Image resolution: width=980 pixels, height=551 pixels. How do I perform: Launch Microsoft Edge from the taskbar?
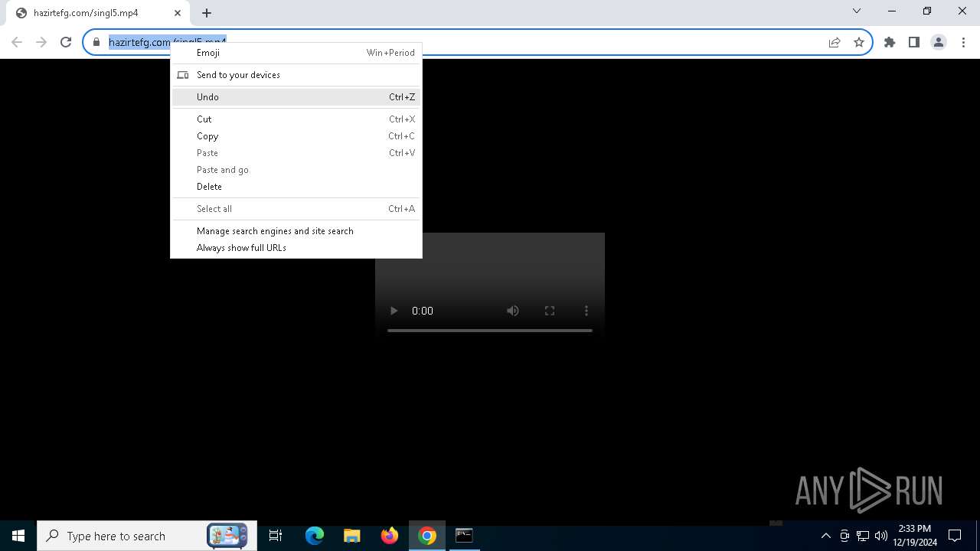[x=315, y=536]
